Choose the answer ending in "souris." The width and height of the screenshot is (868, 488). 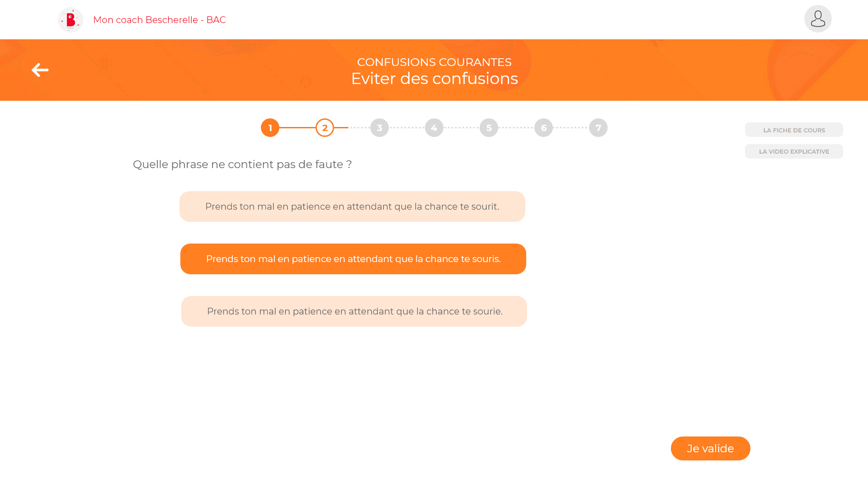click(353, 259)
